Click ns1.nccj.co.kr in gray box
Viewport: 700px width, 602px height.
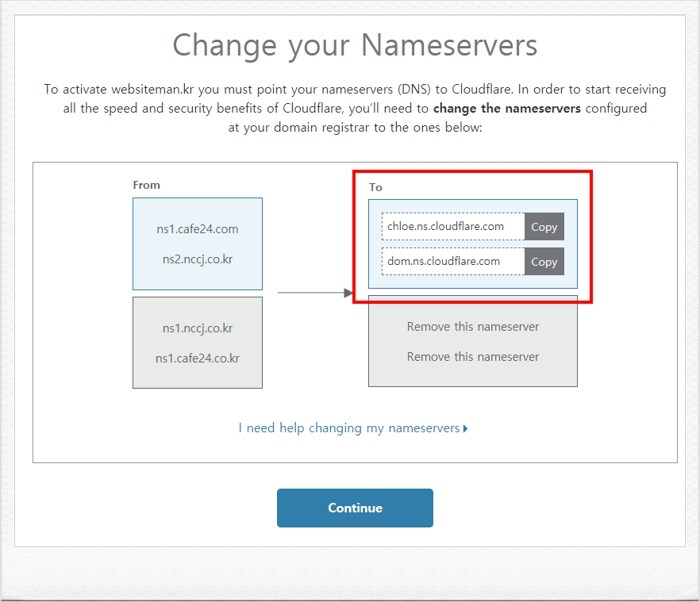pos(198,328)
